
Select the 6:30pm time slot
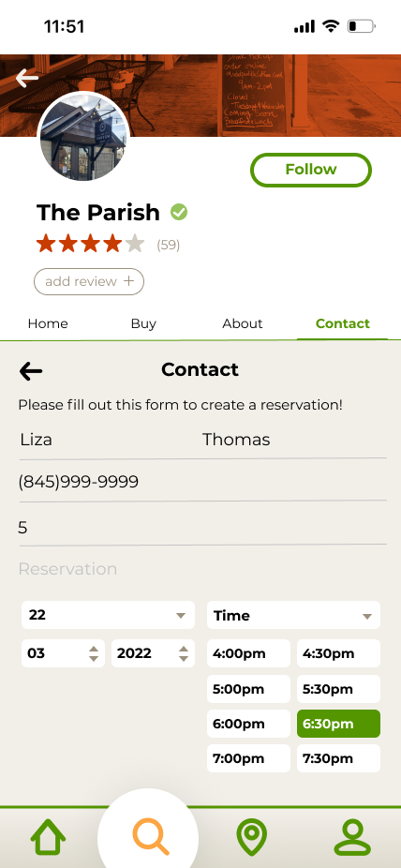click(x=338, y=724)
